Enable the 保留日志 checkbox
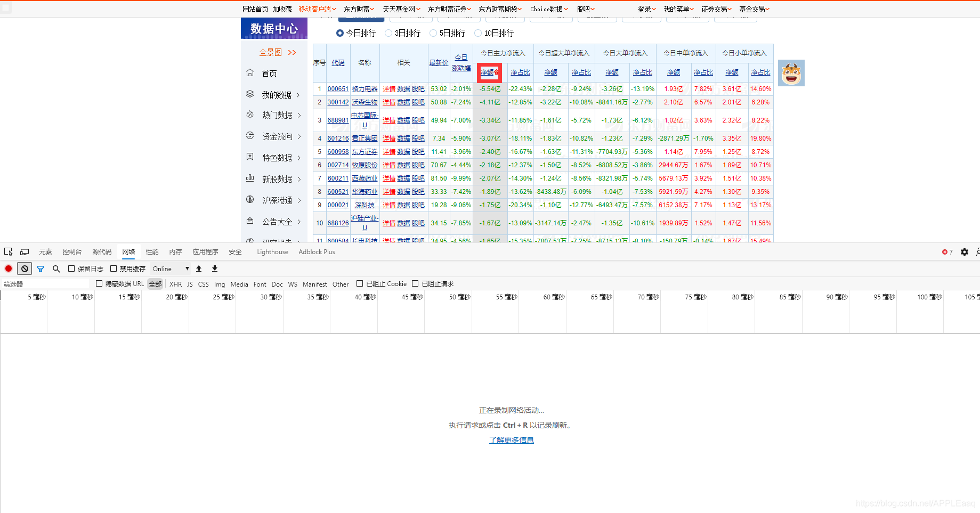 pos(71,269)
